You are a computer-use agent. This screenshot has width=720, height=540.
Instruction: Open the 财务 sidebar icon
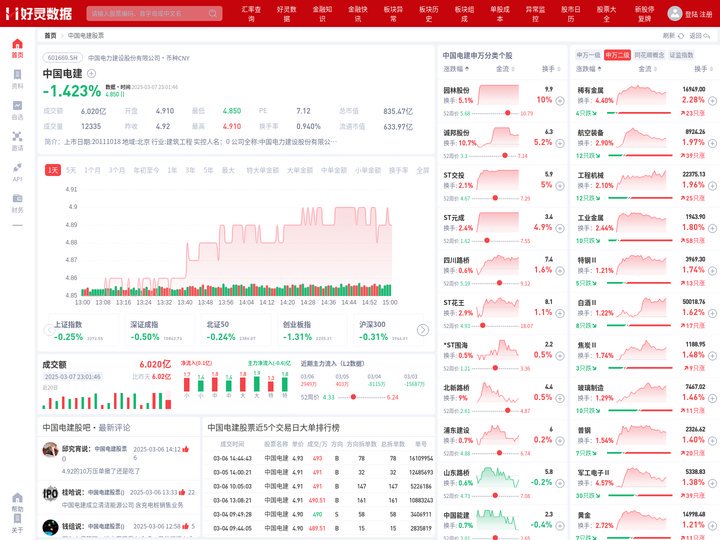[17, 198]
